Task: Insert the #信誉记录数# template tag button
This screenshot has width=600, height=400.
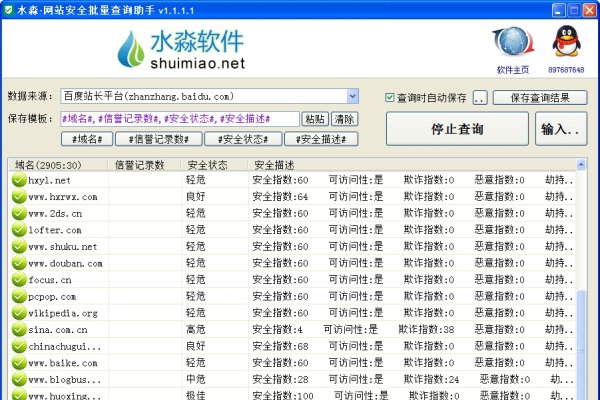Action: pos(159,139)
